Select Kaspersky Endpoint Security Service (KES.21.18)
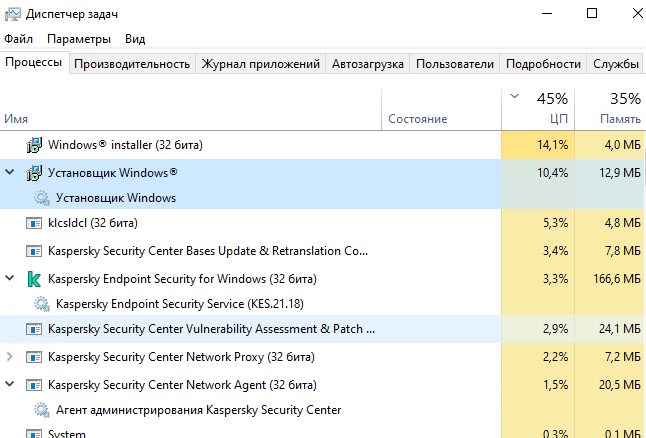Image resolution: width=646 pixels, height=438 pixels. (x=323, y=304)
